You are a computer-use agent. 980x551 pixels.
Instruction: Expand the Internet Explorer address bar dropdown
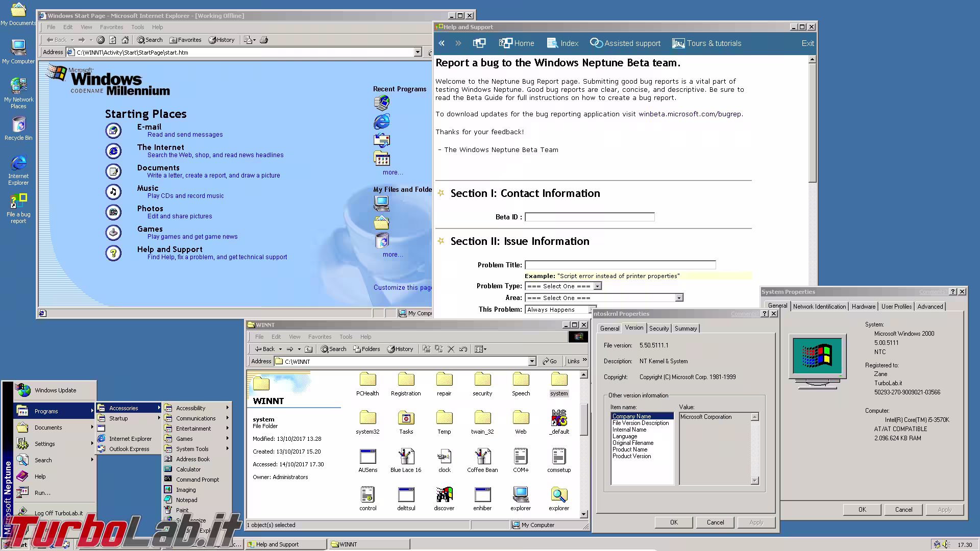[418, 52]
